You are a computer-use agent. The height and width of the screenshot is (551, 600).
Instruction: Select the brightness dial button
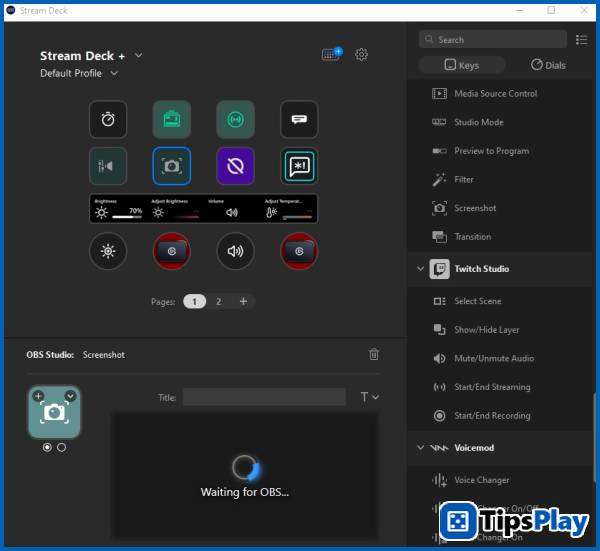point(108,251)
